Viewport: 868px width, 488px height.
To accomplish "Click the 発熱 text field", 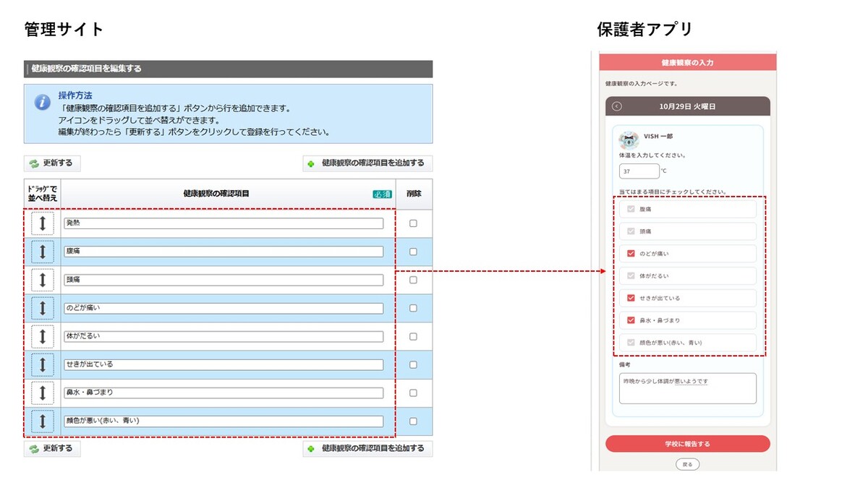I will click(x=224, y=223).
